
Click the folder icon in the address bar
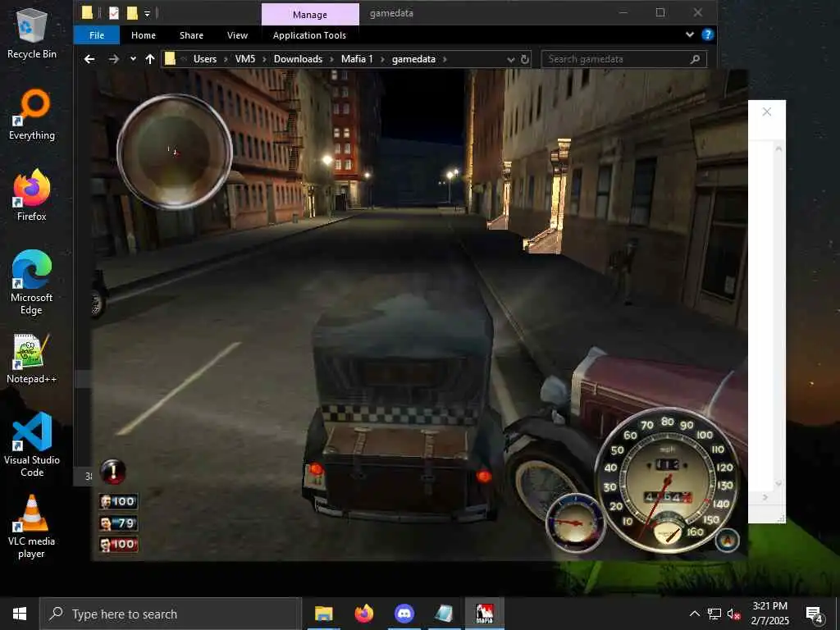coord(170,58)
